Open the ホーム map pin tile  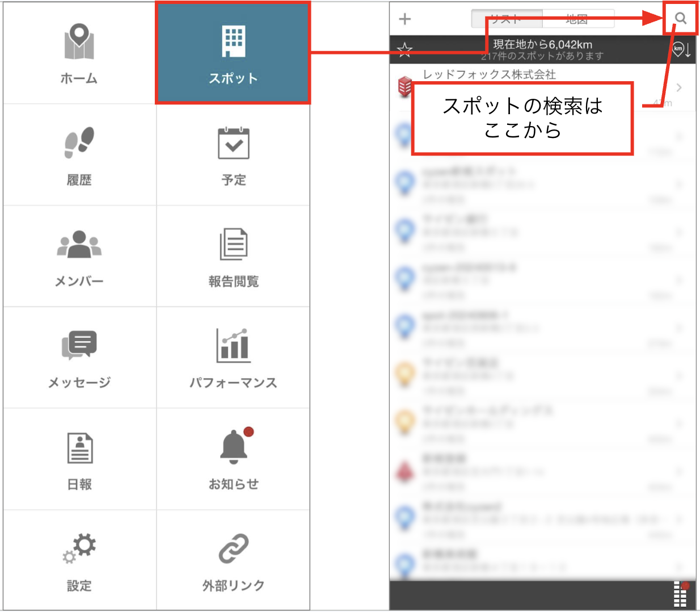coord(79,53)
